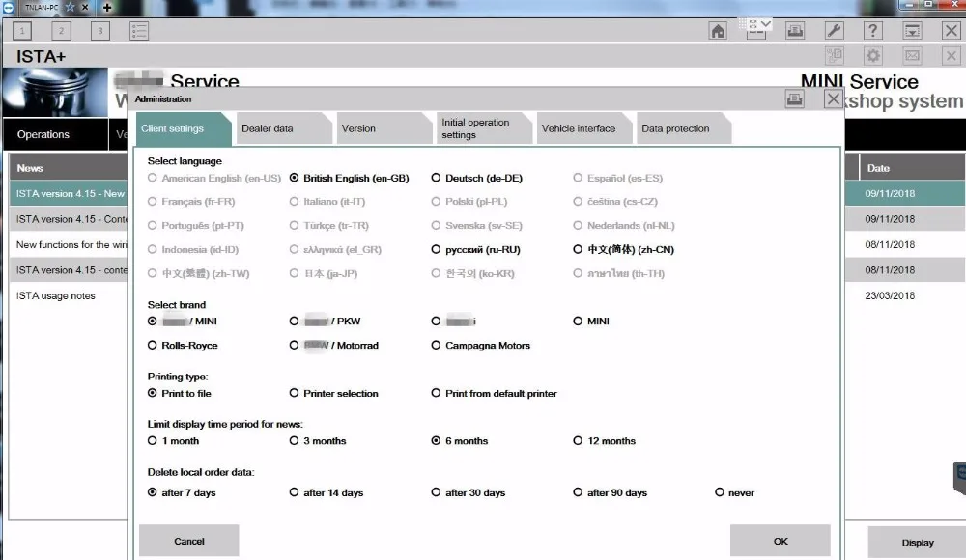The image size is (966, 560).
Task: Click the Display button
Action: coord(918,543)
